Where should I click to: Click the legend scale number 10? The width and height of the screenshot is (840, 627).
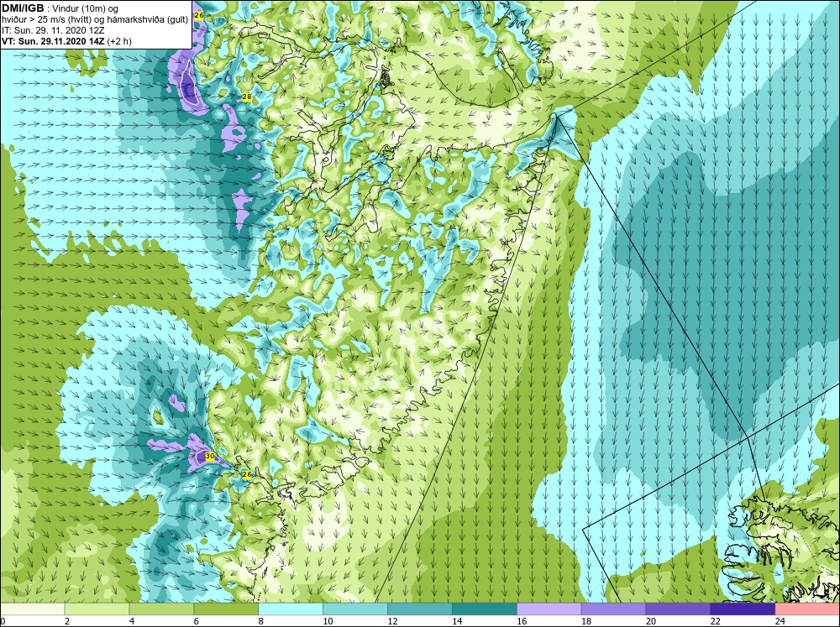[328, 621]
